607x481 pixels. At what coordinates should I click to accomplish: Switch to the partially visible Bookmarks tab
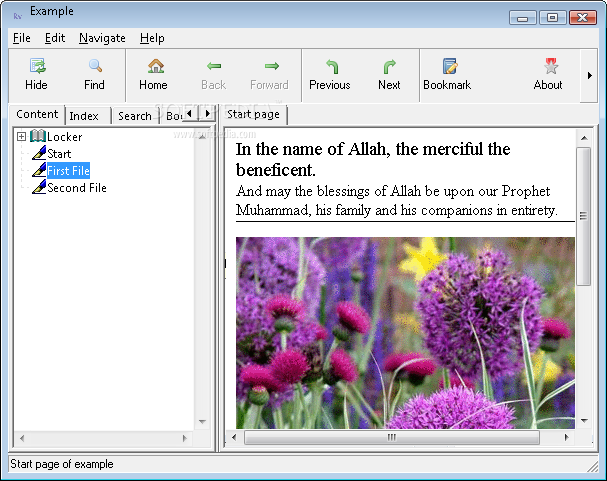click(173, 116)
